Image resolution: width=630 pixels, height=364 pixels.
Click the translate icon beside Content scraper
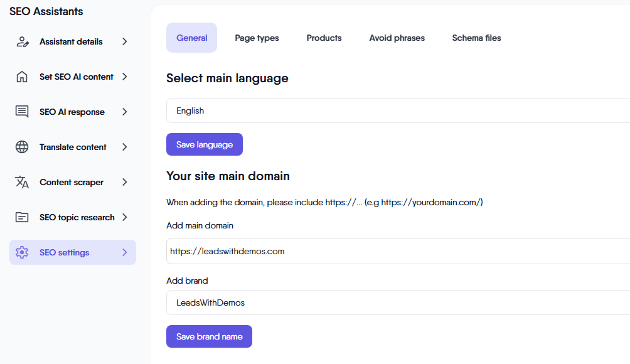pyautogui.click(x=22, y=183)
